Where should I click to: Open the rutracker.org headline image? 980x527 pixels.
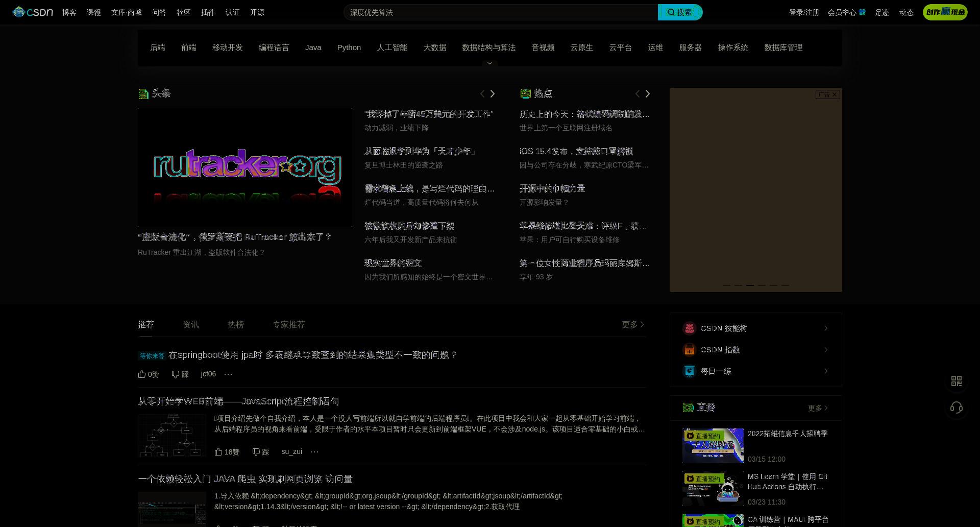(245, 167)
